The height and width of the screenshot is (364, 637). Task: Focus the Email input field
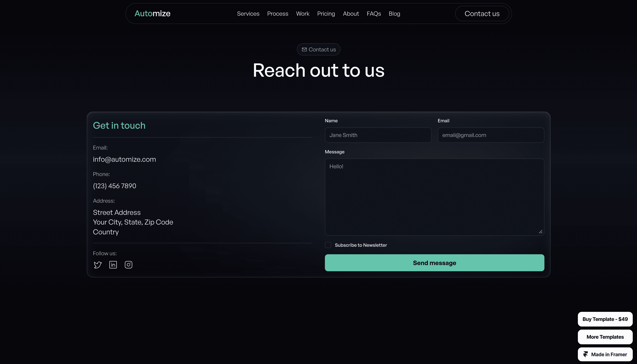491,135
